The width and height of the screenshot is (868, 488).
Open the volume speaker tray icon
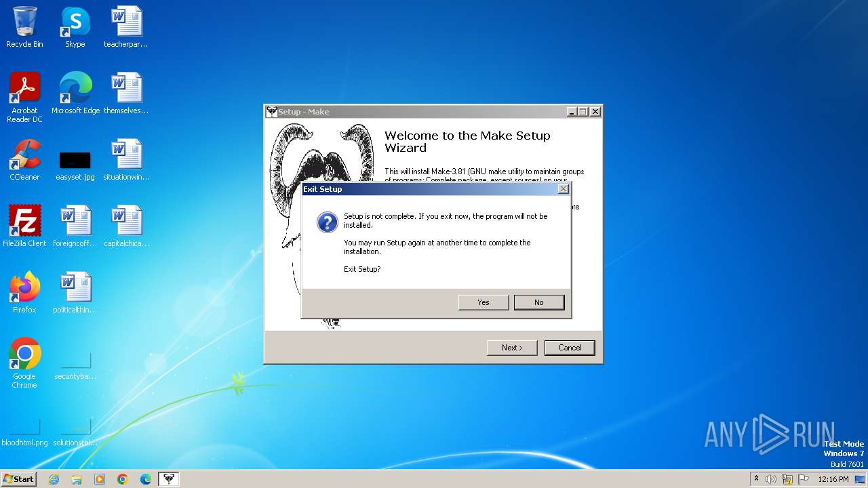click(771, 479)
